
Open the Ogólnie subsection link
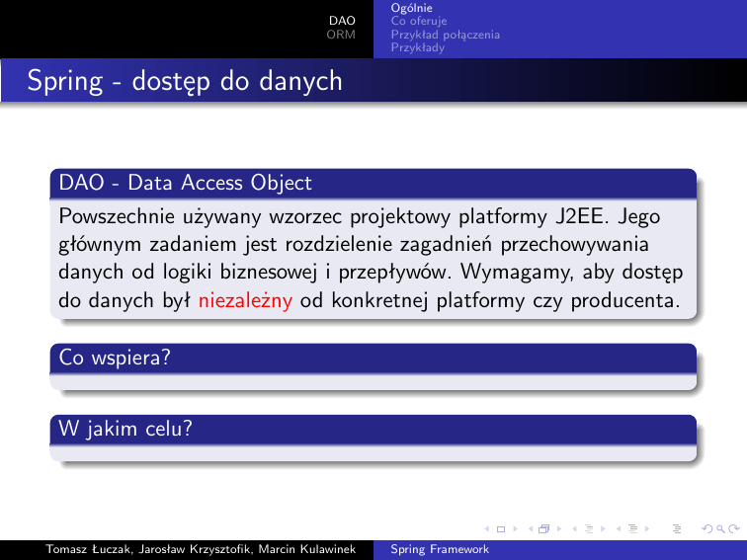point(412,9)
